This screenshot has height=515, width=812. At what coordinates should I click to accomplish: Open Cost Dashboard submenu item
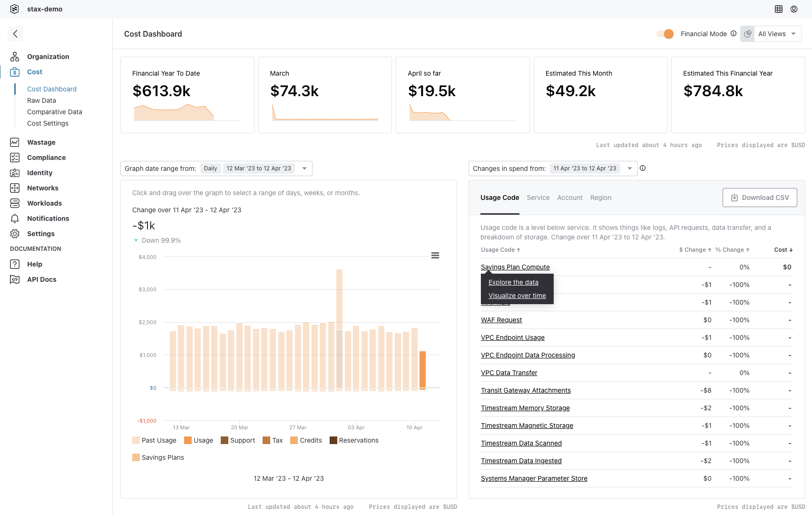point(52,89)
